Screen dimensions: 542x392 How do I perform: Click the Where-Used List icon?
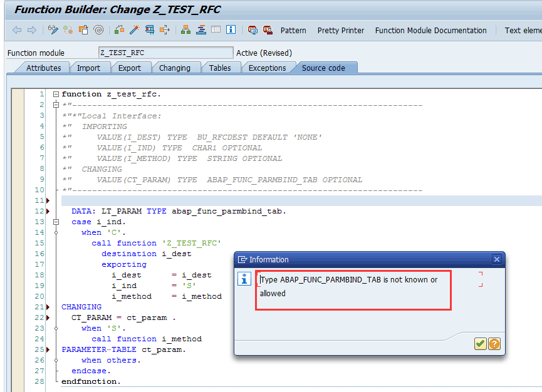pos(165,30)
